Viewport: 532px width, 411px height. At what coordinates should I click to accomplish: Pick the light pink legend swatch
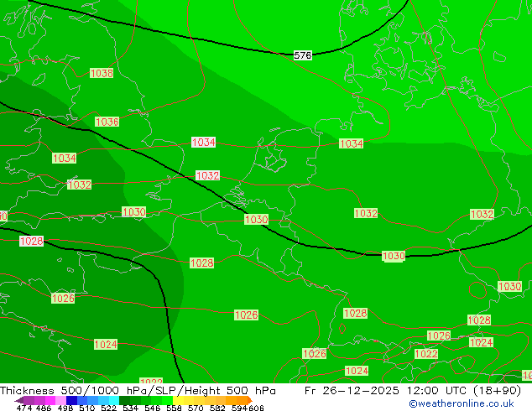[x=60, y=400]
